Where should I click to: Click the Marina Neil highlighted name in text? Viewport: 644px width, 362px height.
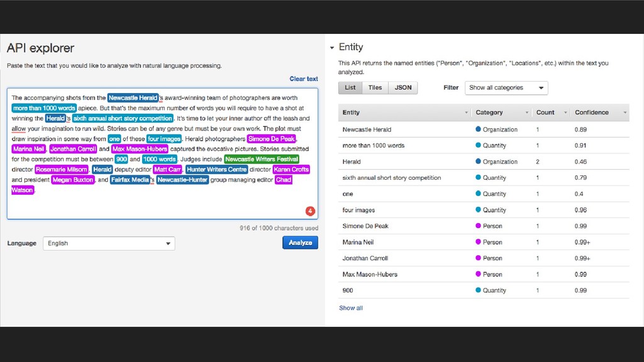(29, 149)
